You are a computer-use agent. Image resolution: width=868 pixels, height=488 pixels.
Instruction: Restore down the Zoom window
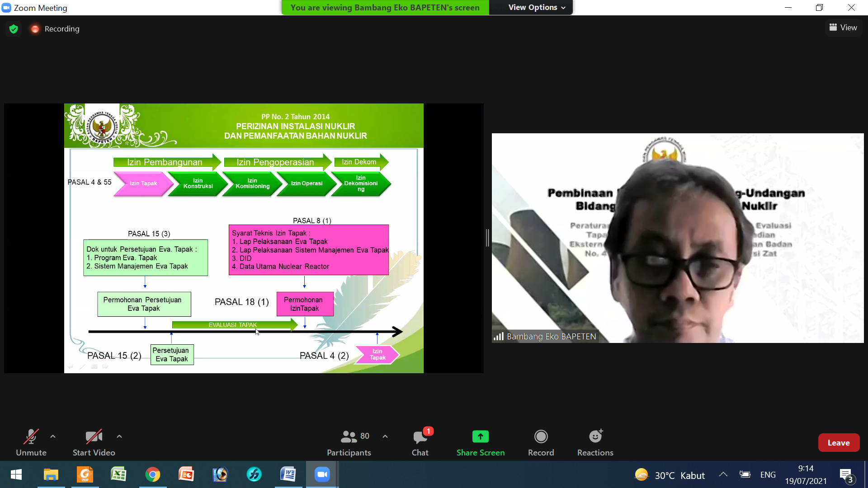(x=819, y=8)
